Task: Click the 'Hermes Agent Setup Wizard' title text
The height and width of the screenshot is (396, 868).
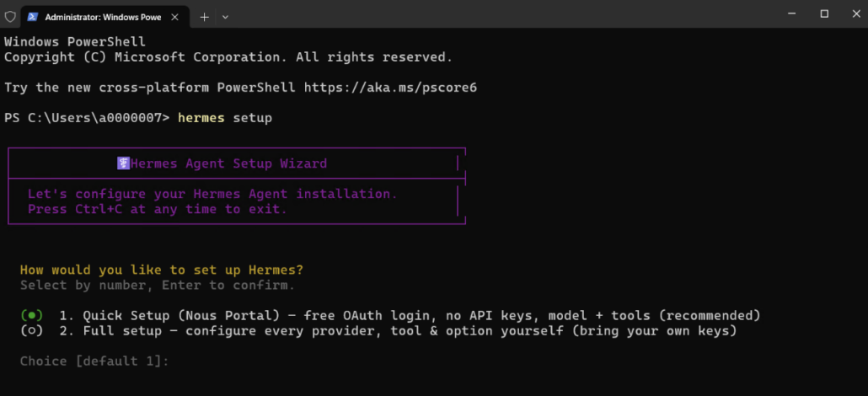Action: (228, 163)
